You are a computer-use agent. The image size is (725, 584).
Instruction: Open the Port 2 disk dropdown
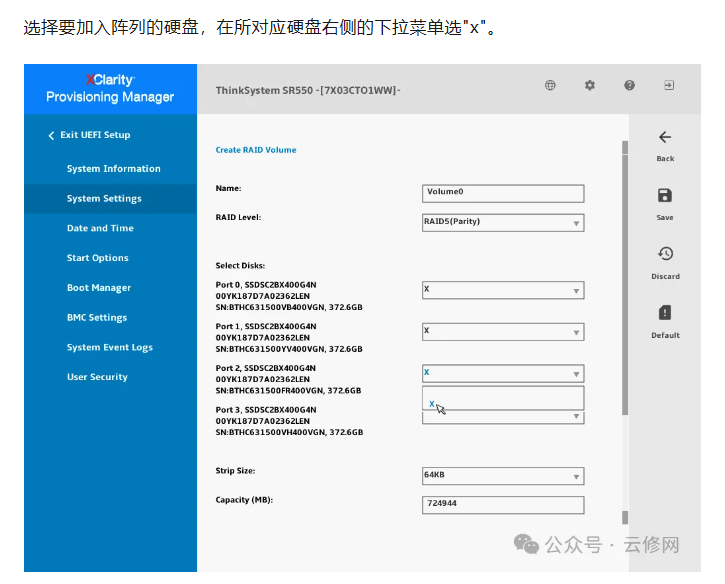(x=503, y=373)
